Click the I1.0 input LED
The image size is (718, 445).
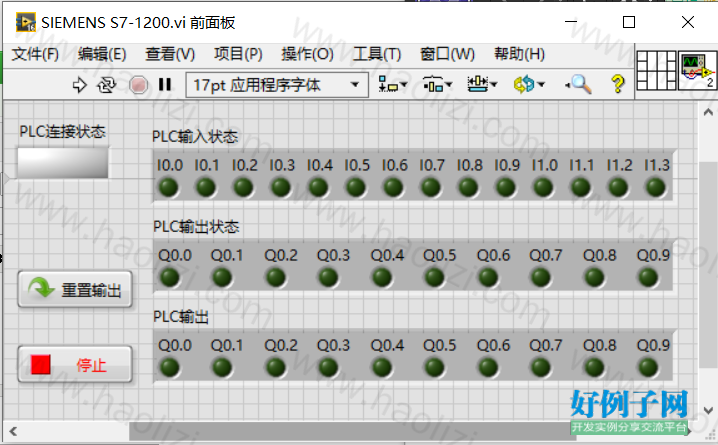point(544,187)
